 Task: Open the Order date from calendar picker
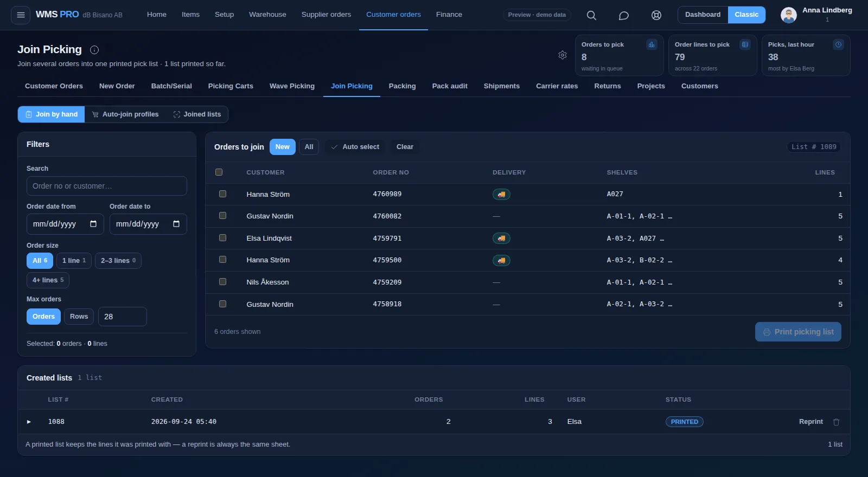point(93,224)
